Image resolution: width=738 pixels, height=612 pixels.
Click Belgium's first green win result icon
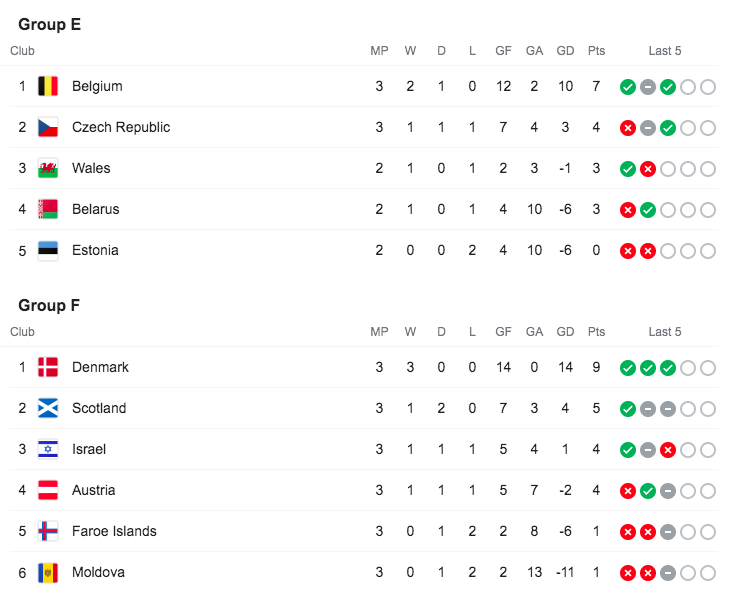[627, 87]
